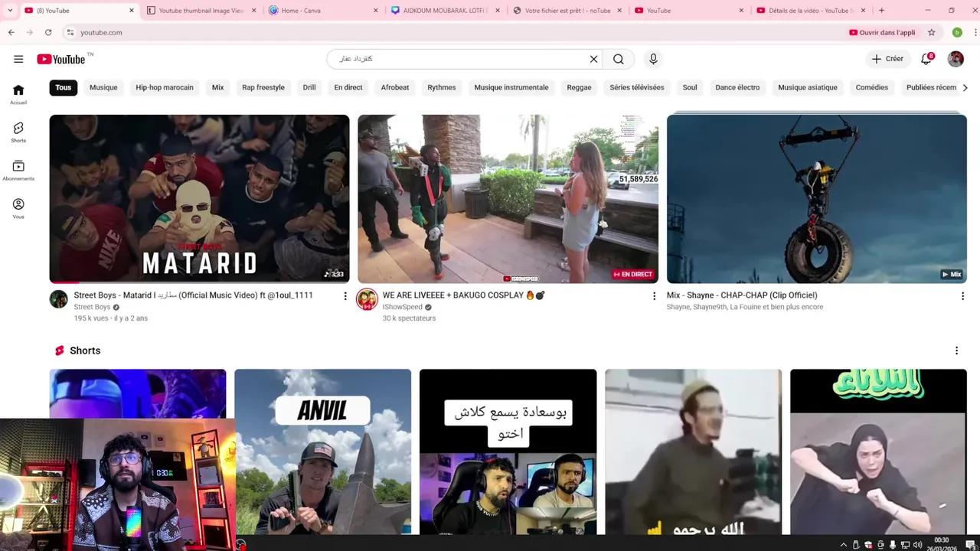Select the Comédies filter chip

pyautogui.click(x=872, y=87)
